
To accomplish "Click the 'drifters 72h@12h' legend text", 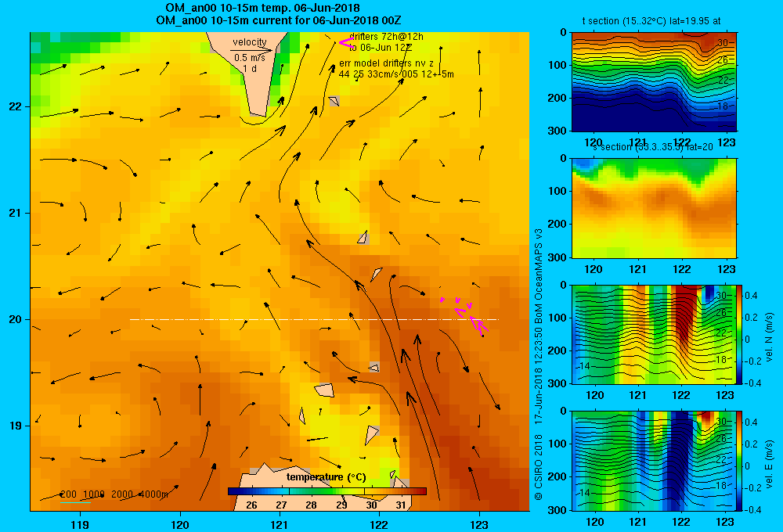I will [x=387, y=37].
